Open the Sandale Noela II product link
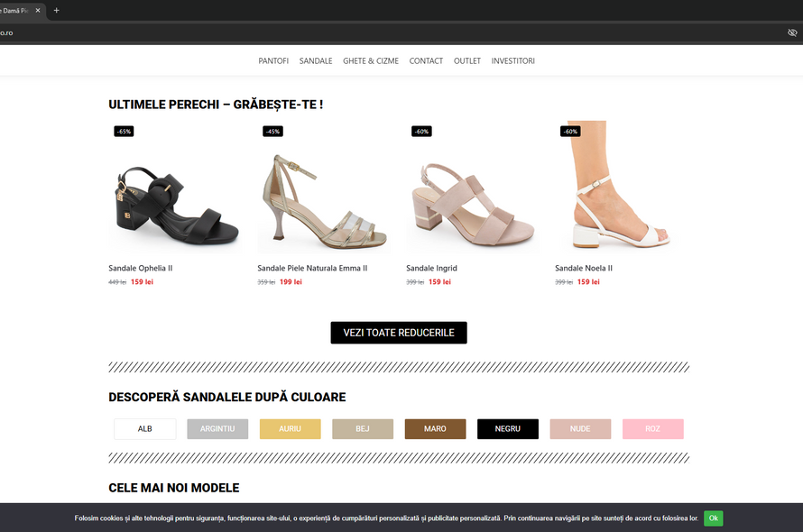Image resolution: width=803 pixels, height=532 pixels. click(x=584, y=268)
